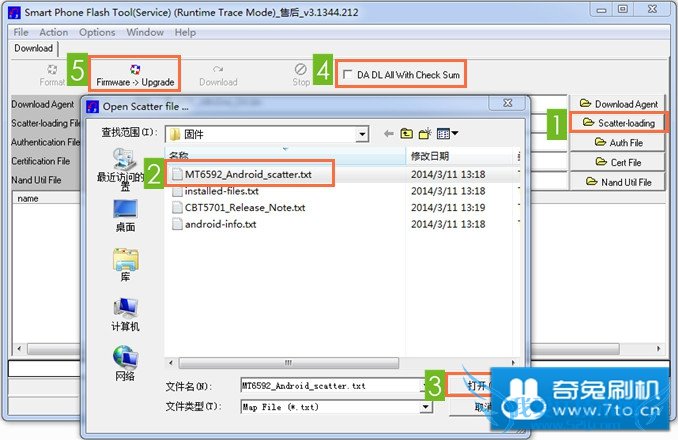Open 计算机 in places bar
The width and height of the screenshot is (678, 440).
(x=125, y=314)
